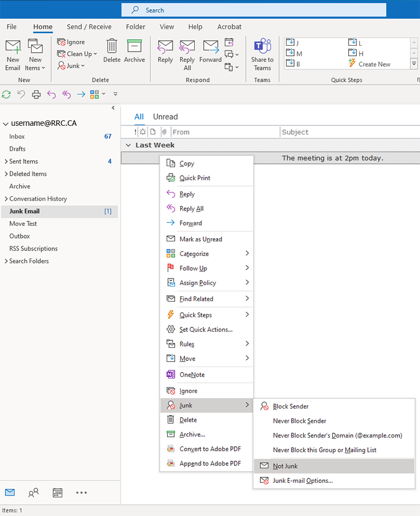The height and width of the screenshot is (516, 420).
Task: Click Send/Receive All Folders sync icon
Action: click(6, 95)
